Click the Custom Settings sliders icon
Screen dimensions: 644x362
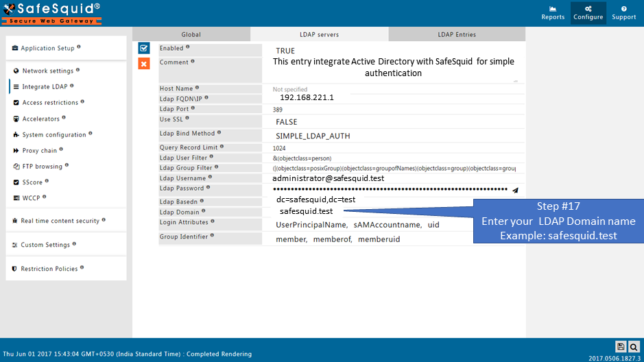[x=15, y=245]
